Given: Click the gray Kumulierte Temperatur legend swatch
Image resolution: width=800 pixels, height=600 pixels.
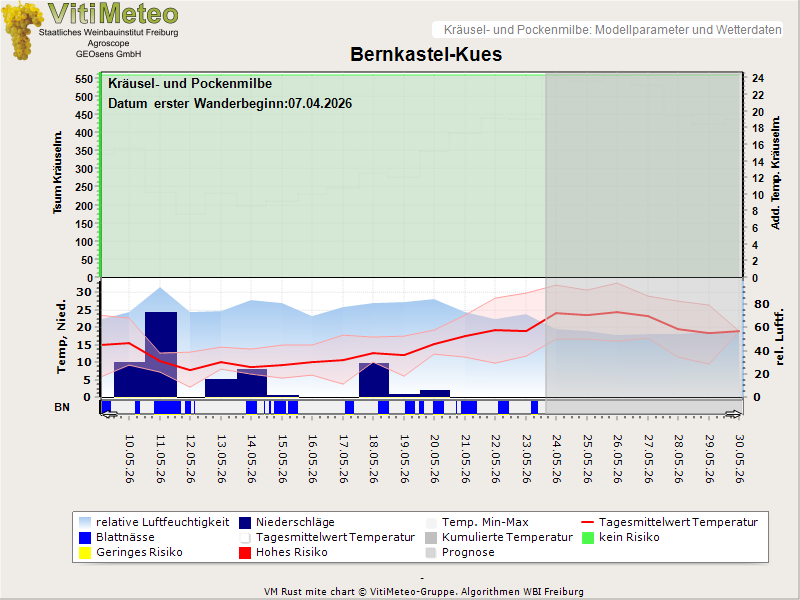Looking at the screenshot, I should tap(431, 538).
